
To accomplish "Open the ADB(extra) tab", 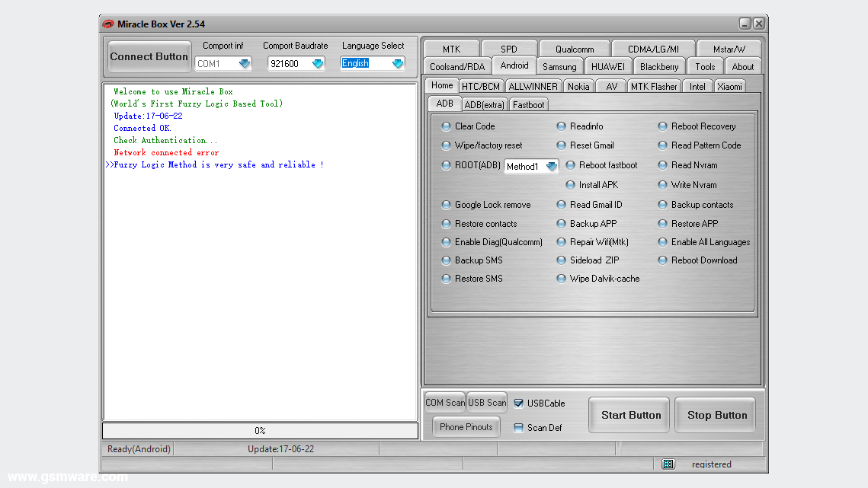I will click(x=485, y=104).
